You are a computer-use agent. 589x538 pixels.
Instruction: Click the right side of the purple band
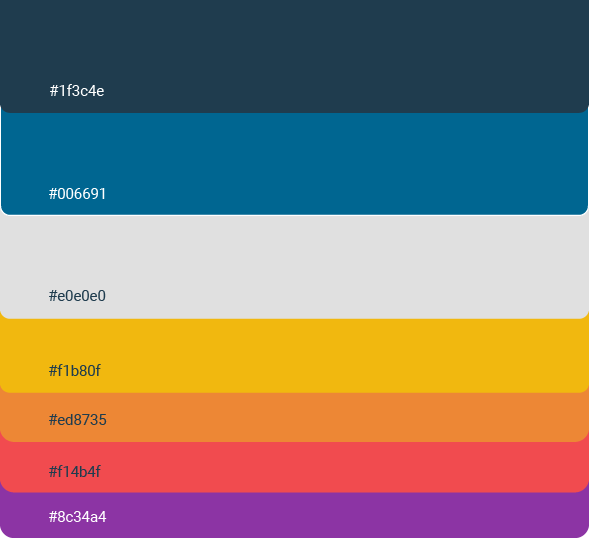point(488,515)
